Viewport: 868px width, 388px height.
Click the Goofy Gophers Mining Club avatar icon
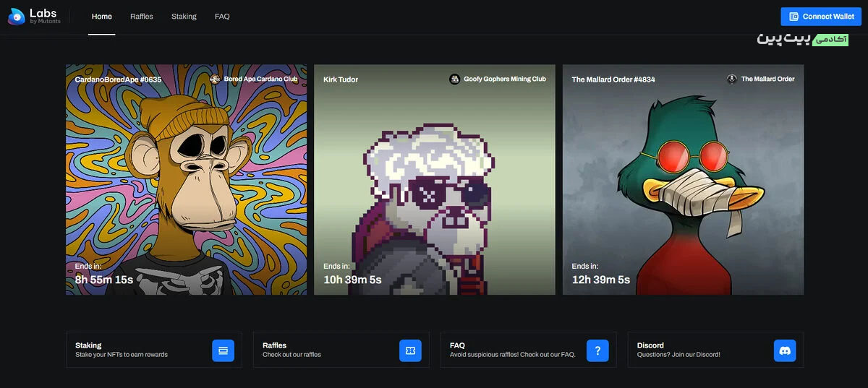[x=454, y=79]
